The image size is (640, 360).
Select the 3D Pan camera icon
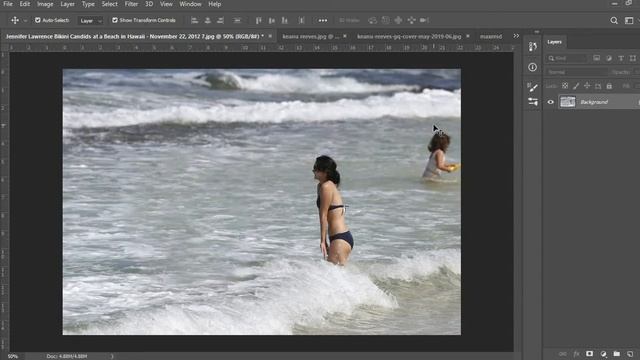pos(398,20)
